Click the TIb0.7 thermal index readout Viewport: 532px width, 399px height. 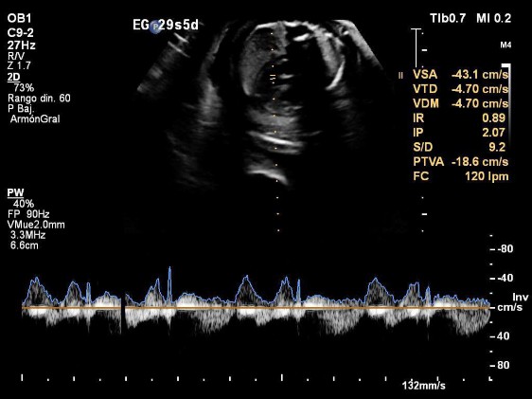(448, 18)
